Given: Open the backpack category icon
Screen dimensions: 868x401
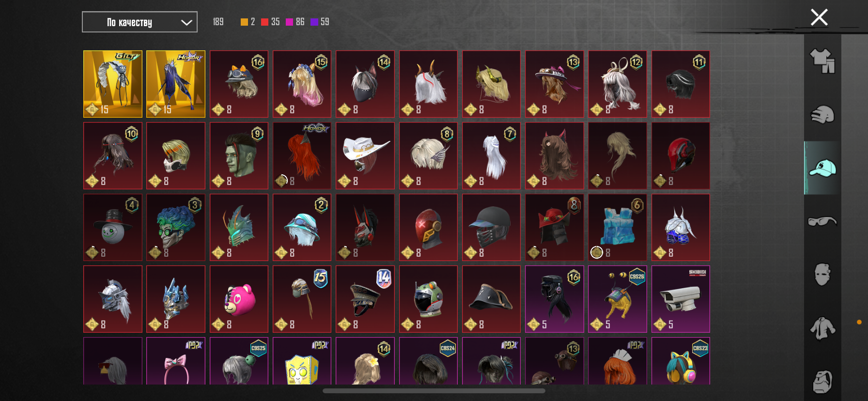Looking at the screenshot, I should click(822, 382).
